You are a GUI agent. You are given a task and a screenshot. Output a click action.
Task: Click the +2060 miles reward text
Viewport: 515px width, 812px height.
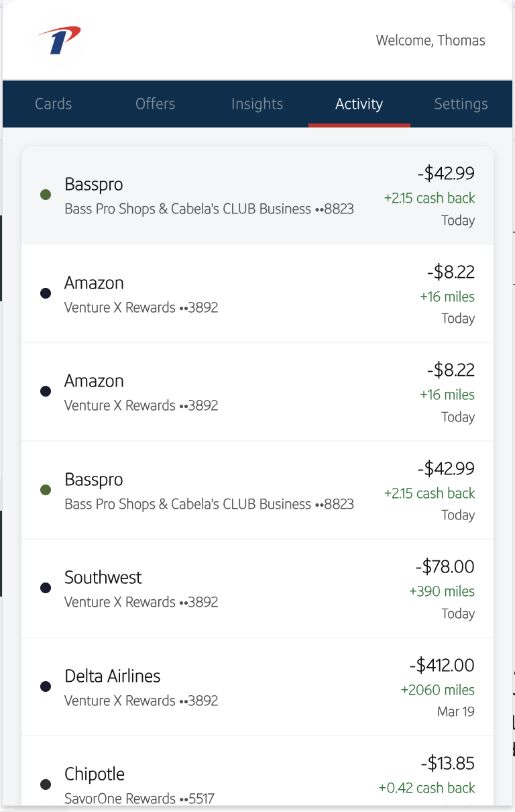[x=438, y=690]
